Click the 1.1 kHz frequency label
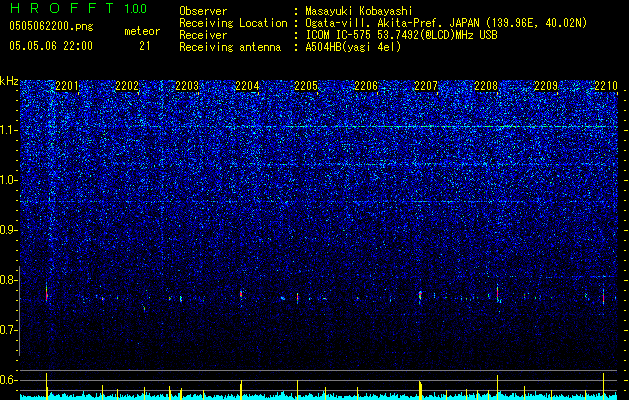Viewport: 629px width, 400px height. [8, 130]
